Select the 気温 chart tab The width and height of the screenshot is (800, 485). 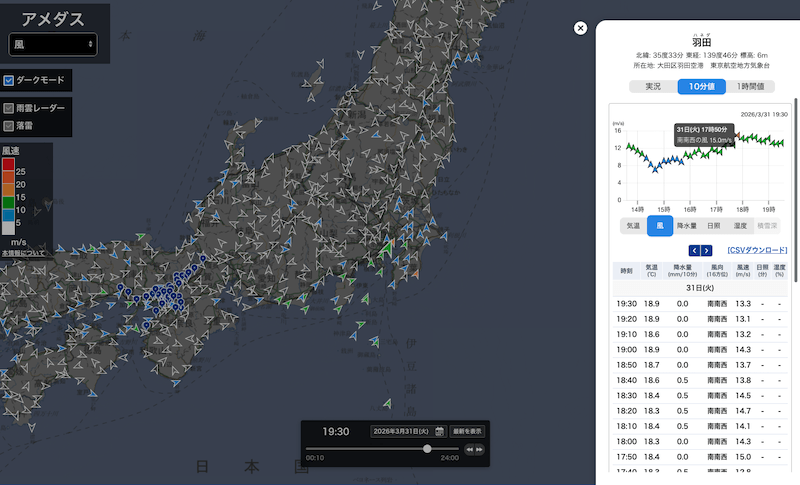(x=633, y=226)
